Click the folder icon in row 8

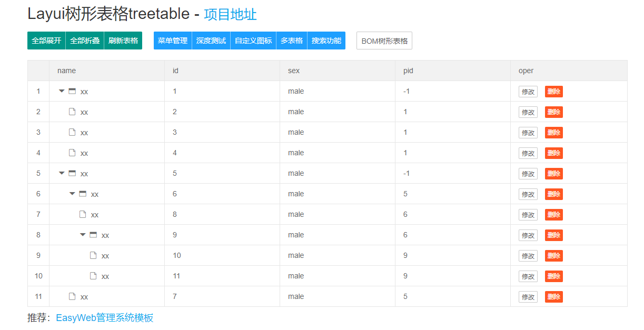[x=93, y=235]
